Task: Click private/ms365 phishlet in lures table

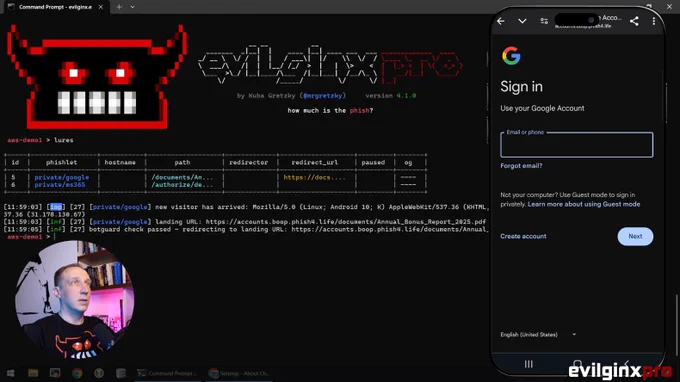Action: 60,185
